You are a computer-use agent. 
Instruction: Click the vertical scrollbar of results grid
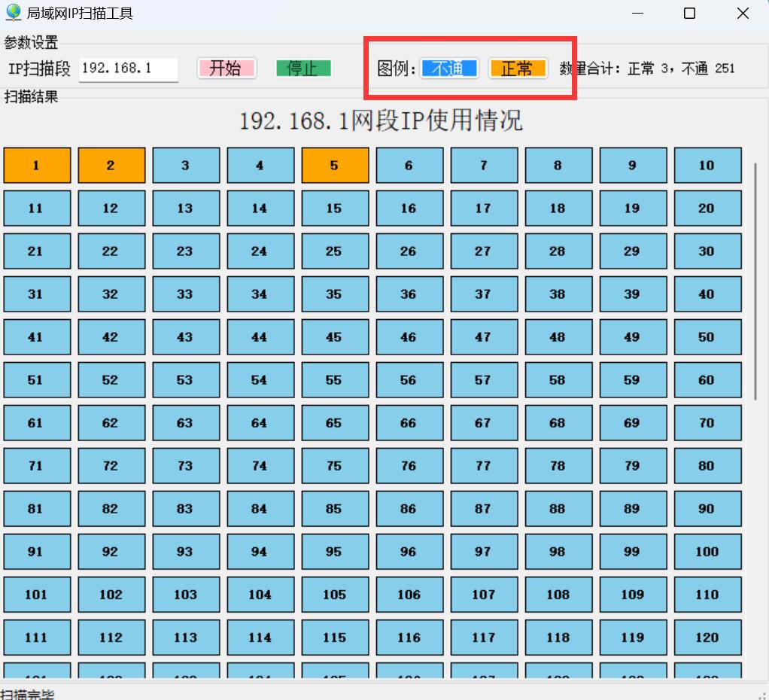coord(755,278)
